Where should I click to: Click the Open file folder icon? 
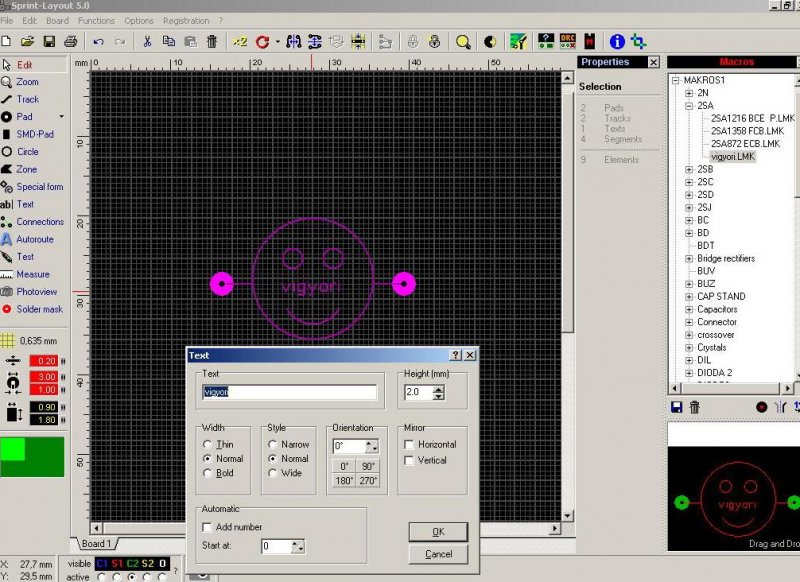28,41
